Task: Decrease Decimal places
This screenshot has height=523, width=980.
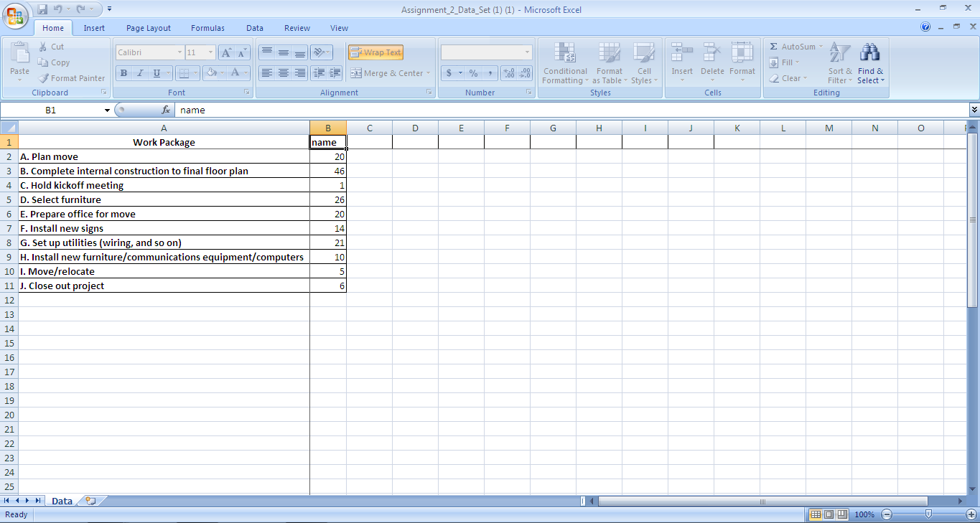Action: click(x=526, y=73)
